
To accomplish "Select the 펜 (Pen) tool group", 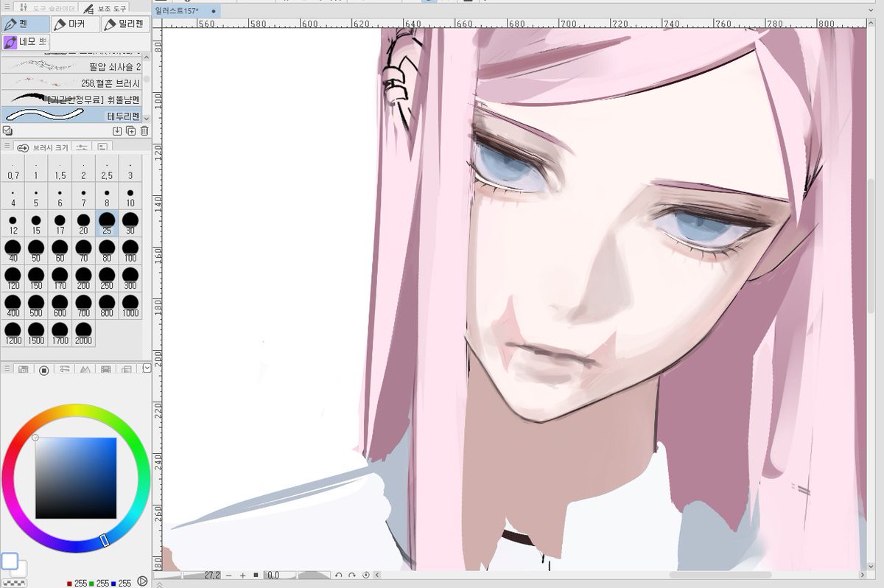I will pos(26,24).
